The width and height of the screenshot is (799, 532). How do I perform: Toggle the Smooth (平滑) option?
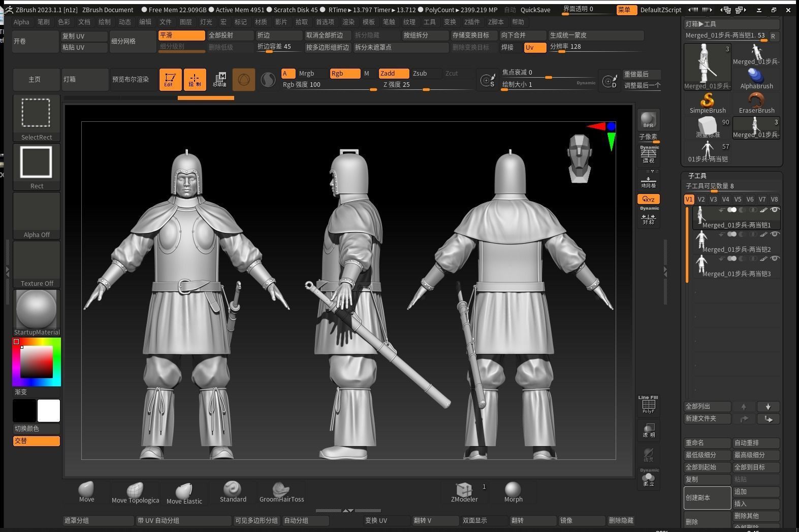[x=181, y=36]
